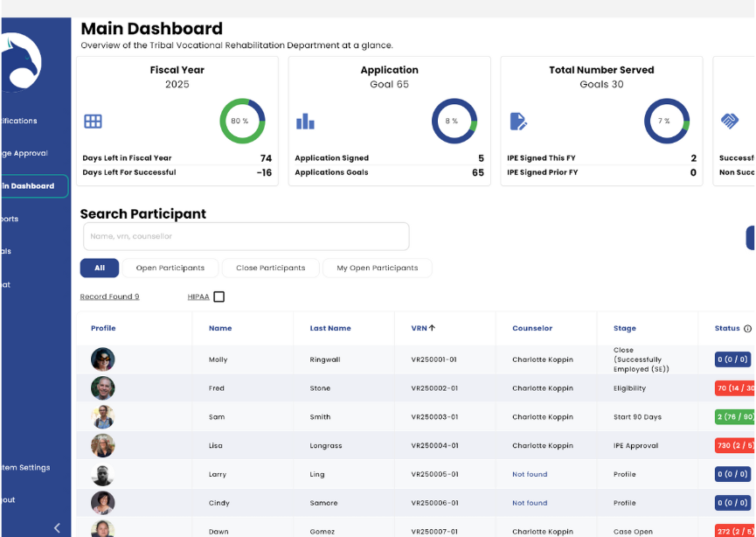Click the VRN sort arrow
This screenshot has width=756, height=537.
432,328
